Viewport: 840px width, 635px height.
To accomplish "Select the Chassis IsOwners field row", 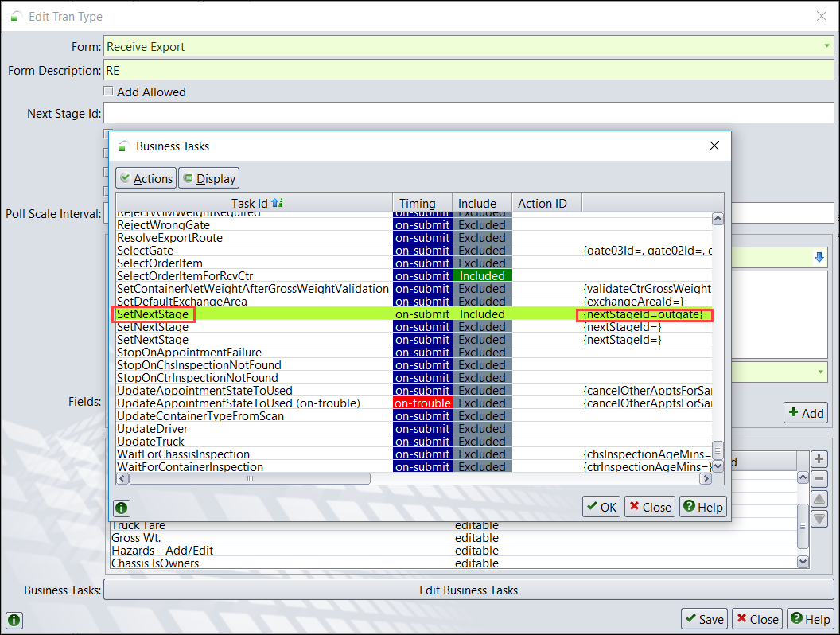I will (x=453, y=563).
